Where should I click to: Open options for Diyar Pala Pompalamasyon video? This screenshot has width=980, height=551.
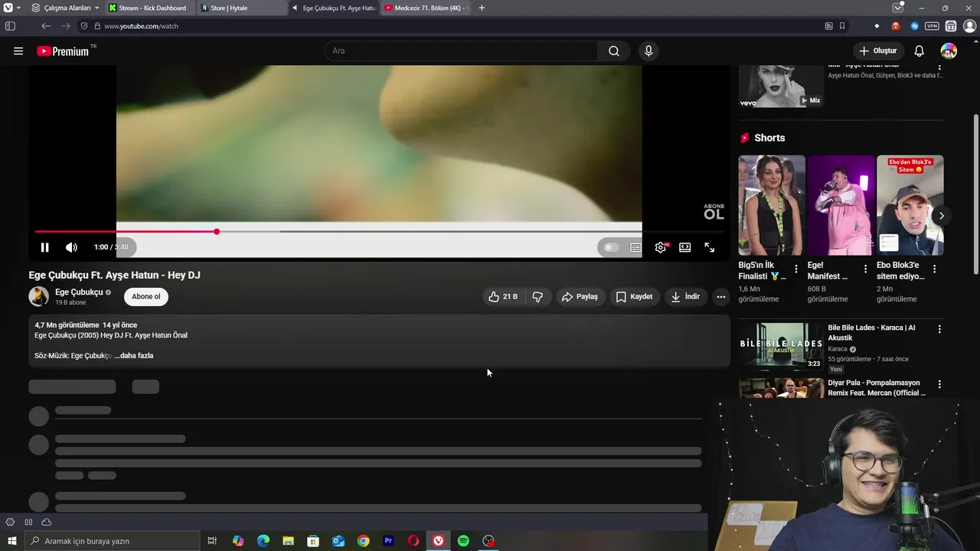tap(939, 384)
